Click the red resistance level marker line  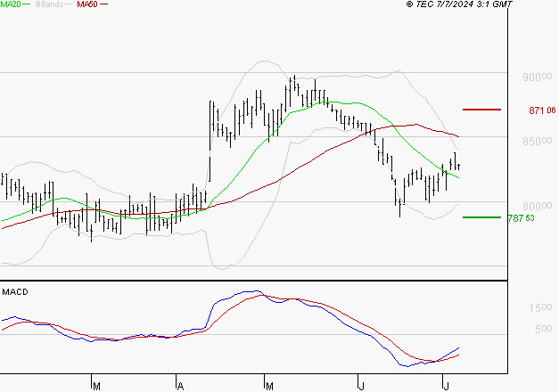[481, 110]
